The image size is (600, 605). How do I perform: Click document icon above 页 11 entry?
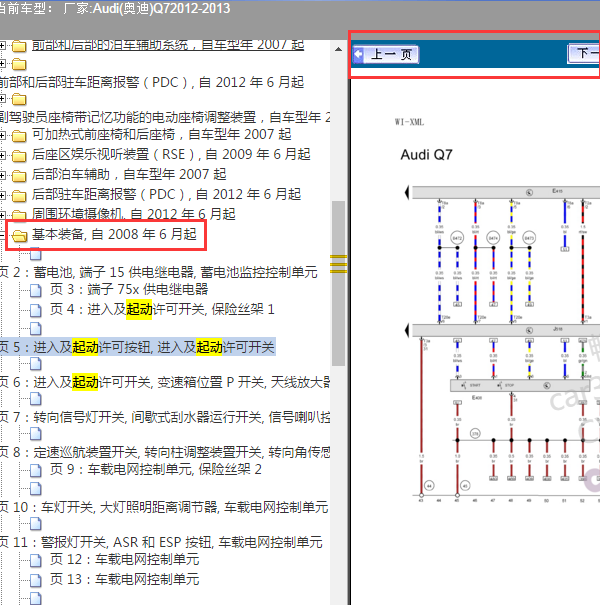tap(35, 524)
